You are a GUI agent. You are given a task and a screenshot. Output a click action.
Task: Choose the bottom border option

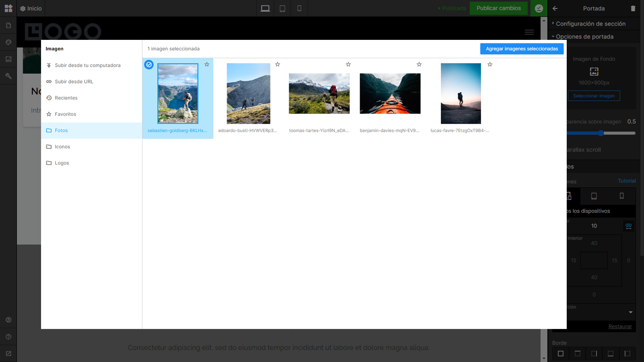click(611, 354)
